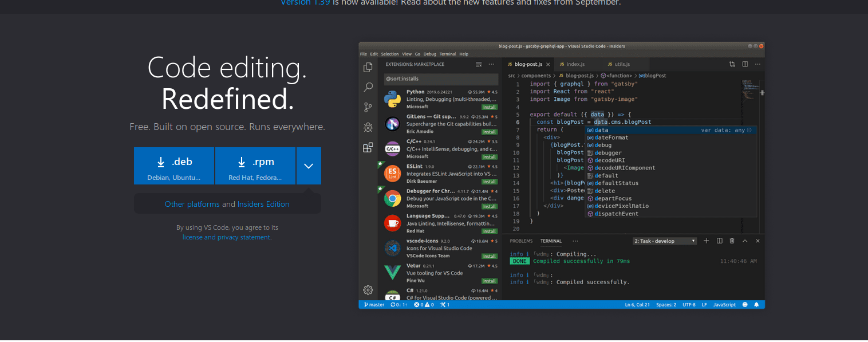This screenshot has width=868, height=342.
Task: Click the 'components' breadcrumb segment
Action: 536,76
